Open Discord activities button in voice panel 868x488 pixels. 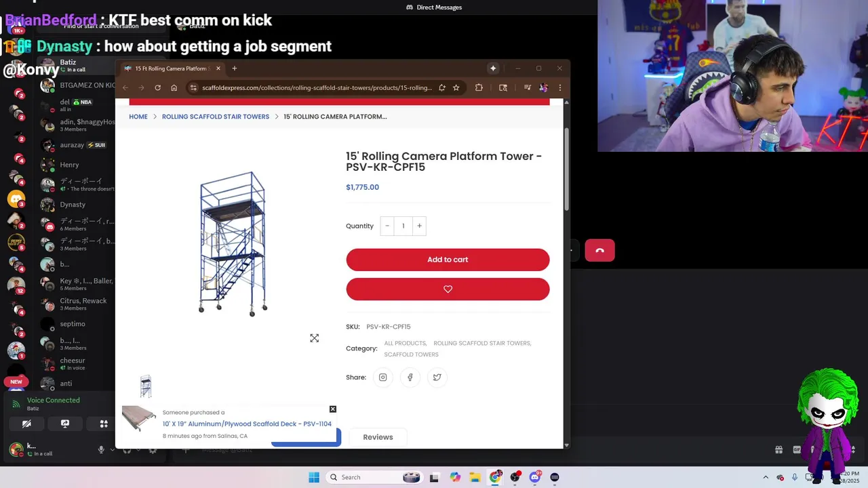104,424
